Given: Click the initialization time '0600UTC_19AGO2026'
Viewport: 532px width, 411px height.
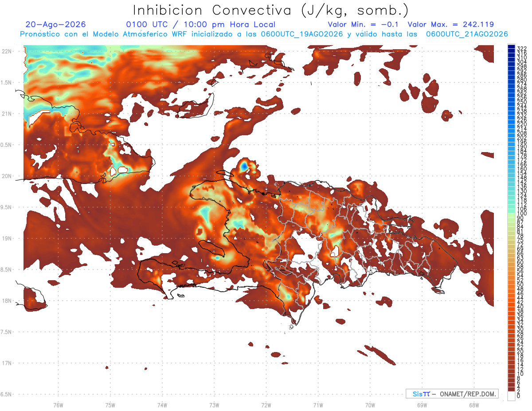Looking at the screenshot, I should (x=302, y=34).
